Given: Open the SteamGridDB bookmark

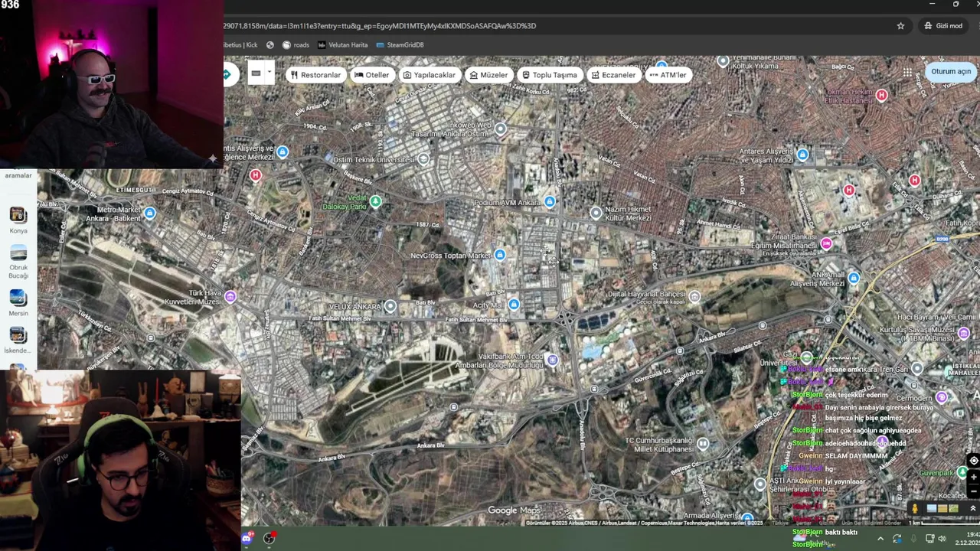Looking at the screenshot, I should point(400,44).
